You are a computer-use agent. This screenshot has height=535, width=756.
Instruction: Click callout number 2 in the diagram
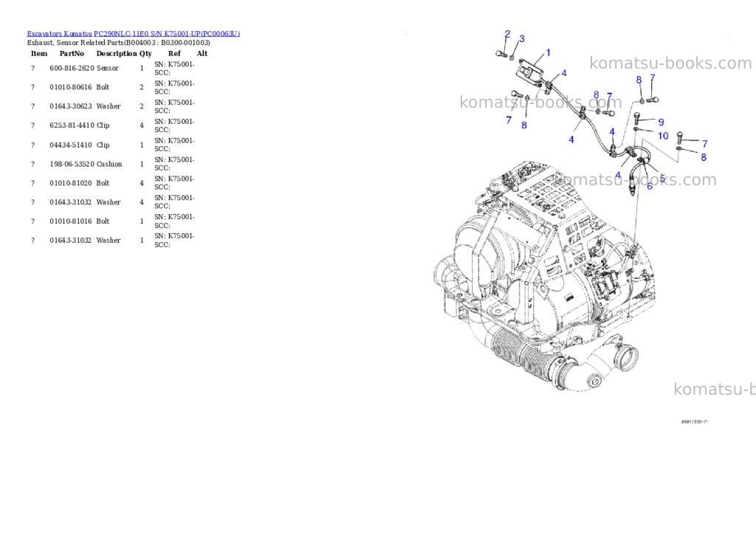pyautogui.click(x=507, y=34)
